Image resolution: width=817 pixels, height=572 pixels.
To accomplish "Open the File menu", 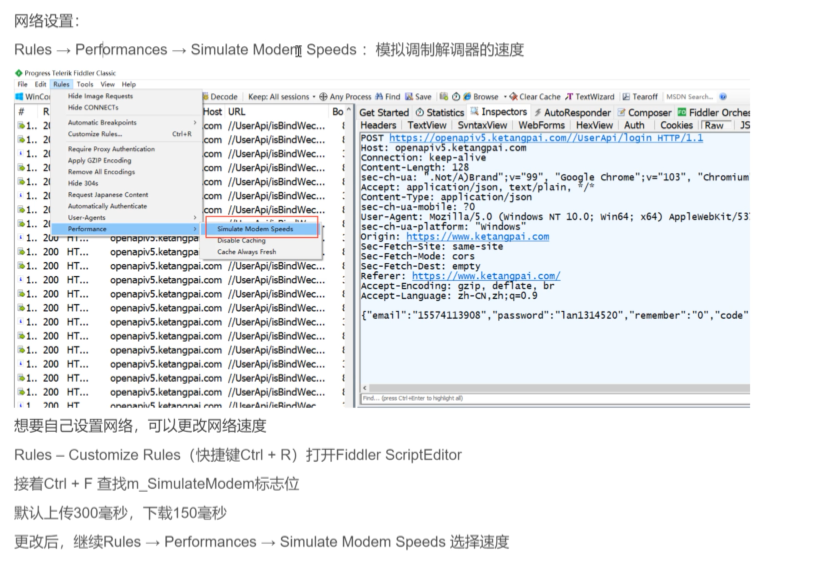I will tap(22, 84).
